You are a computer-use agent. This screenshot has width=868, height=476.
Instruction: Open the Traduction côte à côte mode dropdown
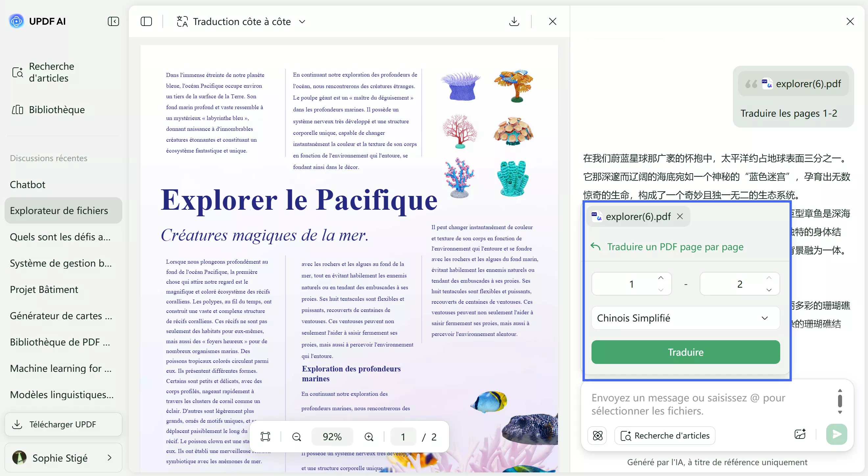pos(302,21)
